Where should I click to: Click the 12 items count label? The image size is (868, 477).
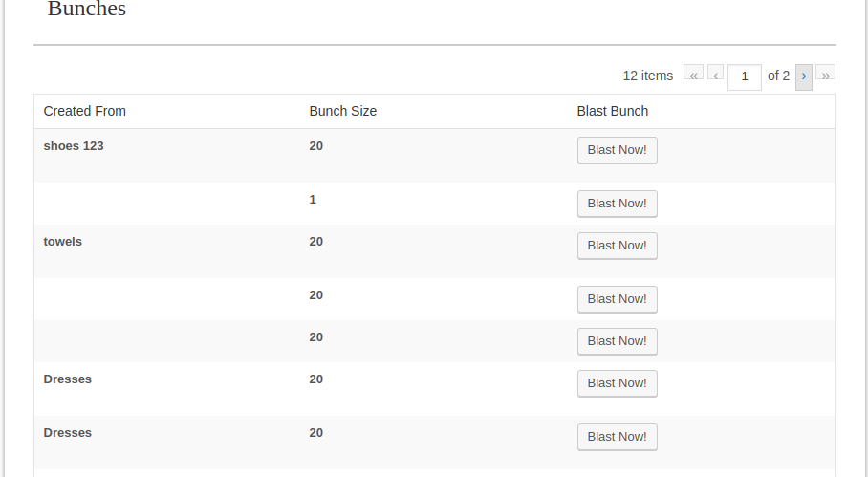pos(647,76)
